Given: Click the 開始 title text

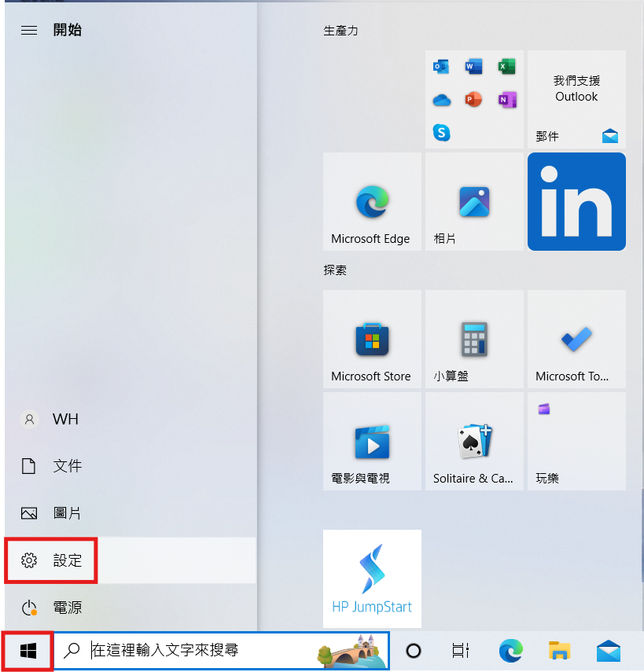Looking at the screenshot, I should (x=68, y=30).
